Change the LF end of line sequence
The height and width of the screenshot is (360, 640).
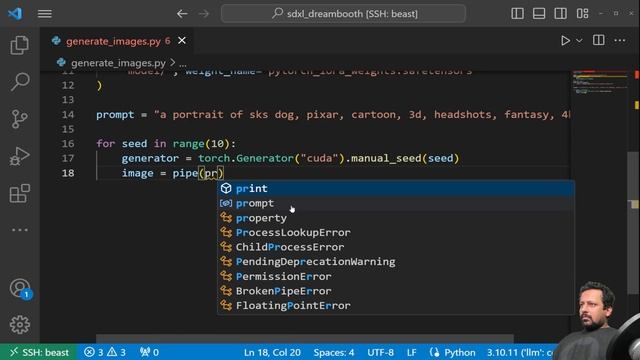(x=411, y=352)
